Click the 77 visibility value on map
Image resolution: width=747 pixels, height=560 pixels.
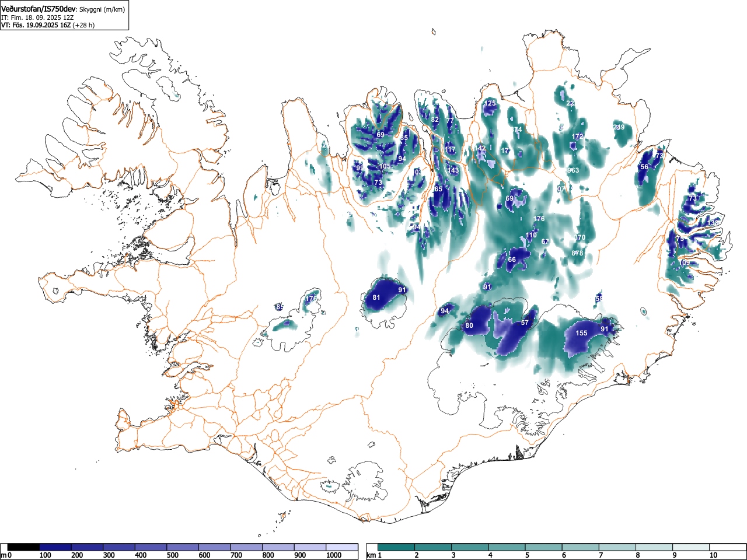coord(449,121)
